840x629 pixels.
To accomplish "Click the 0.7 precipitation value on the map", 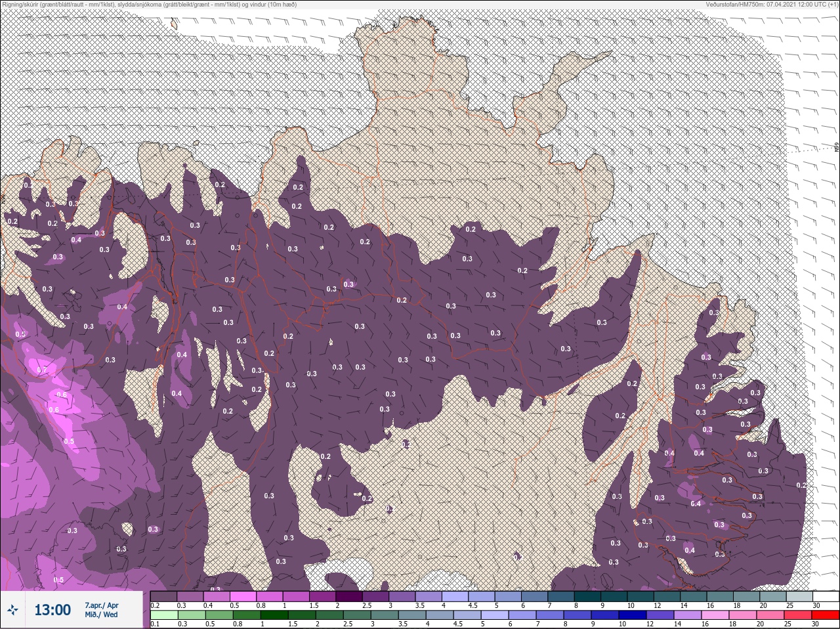I will (x=42, y=370).
